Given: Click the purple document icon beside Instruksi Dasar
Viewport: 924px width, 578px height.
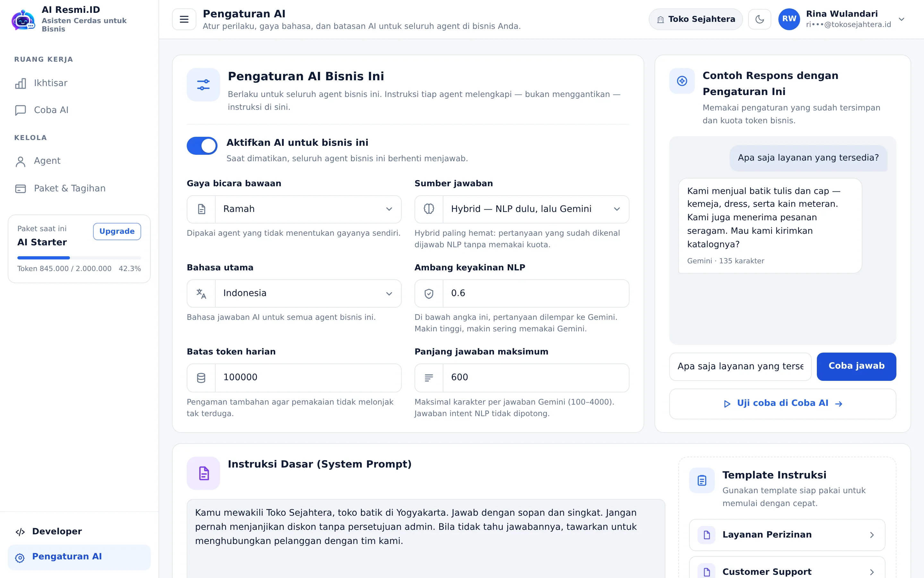Looking at the screenshot, I should pyautogui.click(x=203, y=473).
